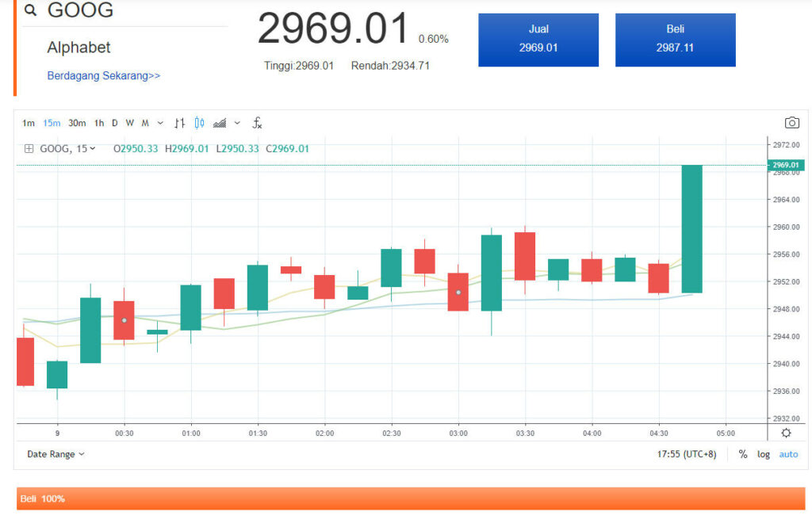Switch to the 1h timeframe
This screenshot has width=812, height=516.
click(x=99, y=123)
